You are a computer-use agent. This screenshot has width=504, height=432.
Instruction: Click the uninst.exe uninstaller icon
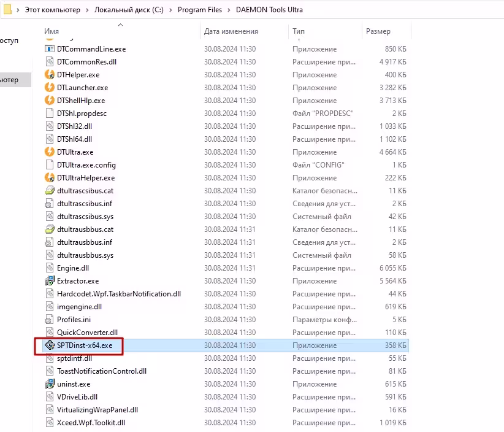click(x=50, y=384)
